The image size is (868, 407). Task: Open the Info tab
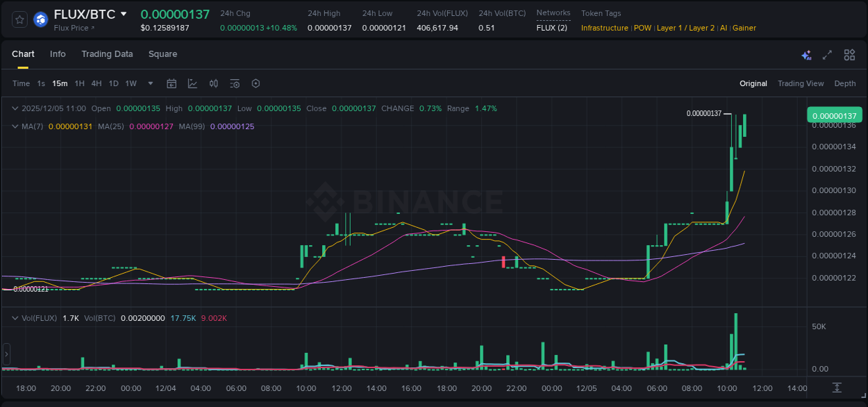coord(58,53)
